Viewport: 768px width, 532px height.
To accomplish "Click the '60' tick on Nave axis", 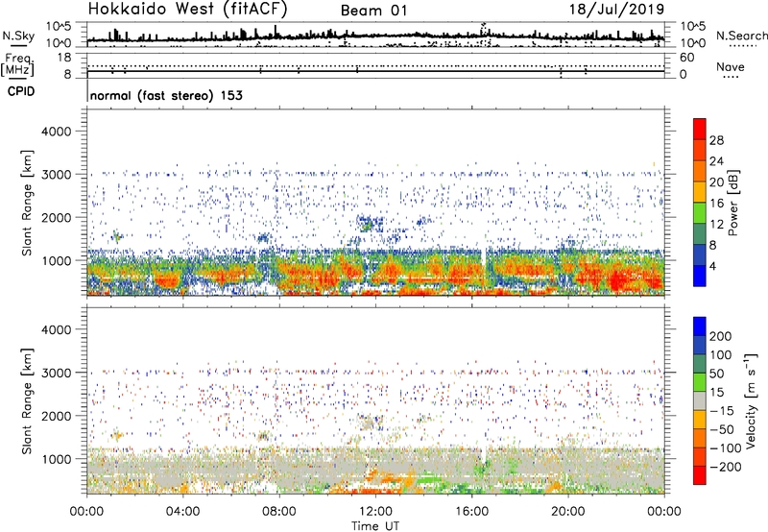I will coord(686,58).
